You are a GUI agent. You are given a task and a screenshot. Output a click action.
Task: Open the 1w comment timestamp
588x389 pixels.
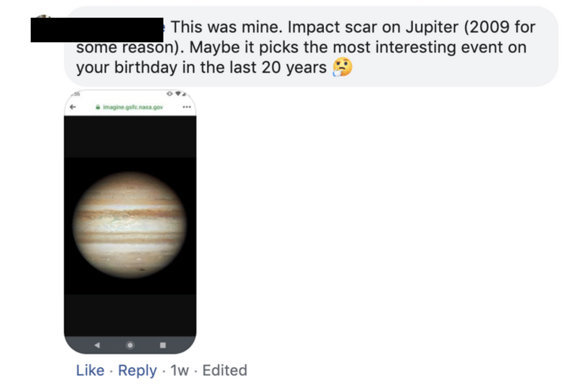(179, 370)
